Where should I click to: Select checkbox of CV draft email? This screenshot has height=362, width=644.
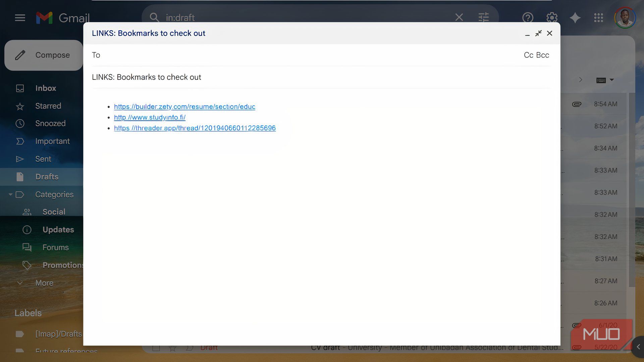156,348
